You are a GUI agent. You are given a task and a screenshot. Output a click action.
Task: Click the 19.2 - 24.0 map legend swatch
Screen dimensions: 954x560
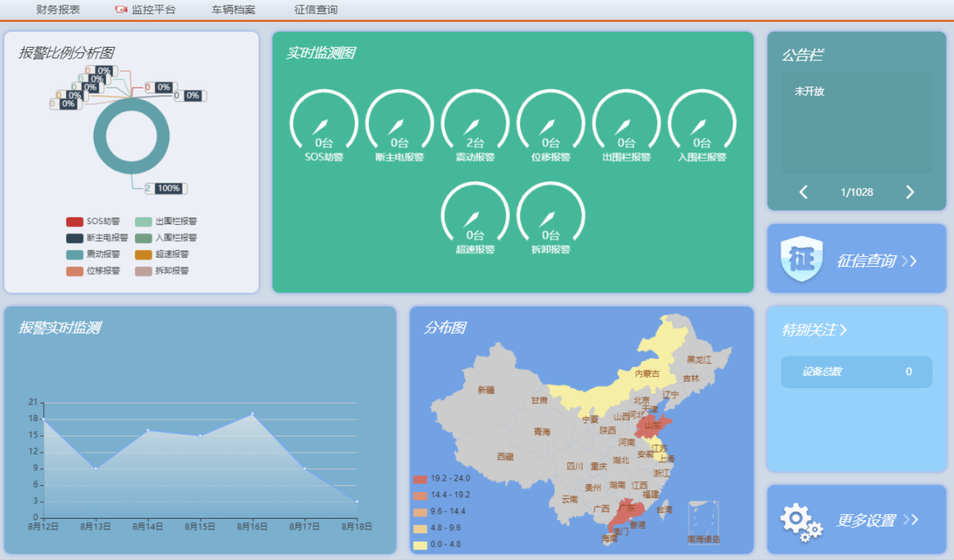coord(420,479)
